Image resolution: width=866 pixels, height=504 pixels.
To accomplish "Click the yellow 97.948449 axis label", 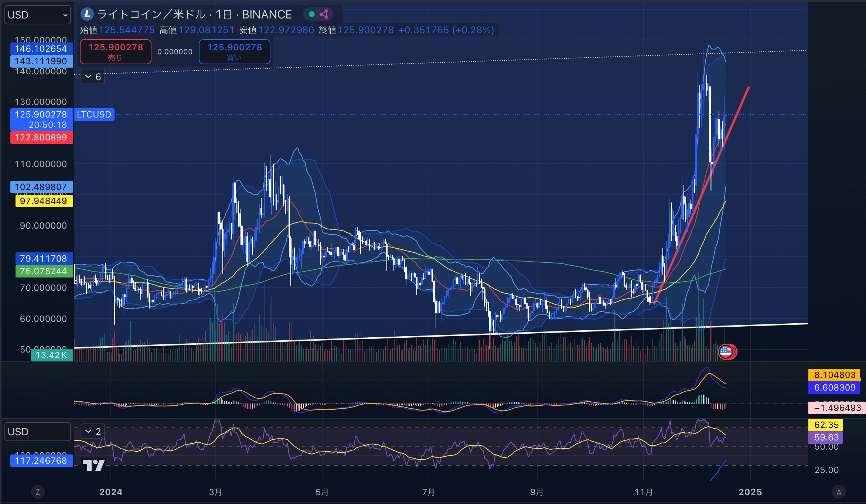I will (44, 201).
